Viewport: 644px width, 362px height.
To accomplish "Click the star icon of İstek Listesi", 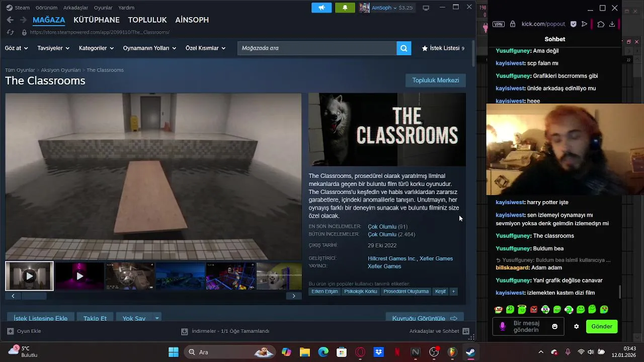I will (x=425, y=48).
